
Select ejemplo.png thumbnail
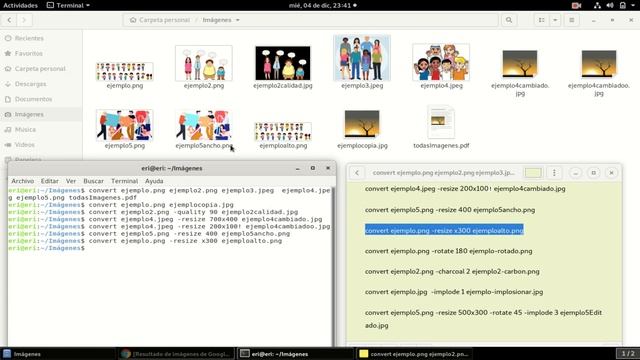click(x=124, y=71)
